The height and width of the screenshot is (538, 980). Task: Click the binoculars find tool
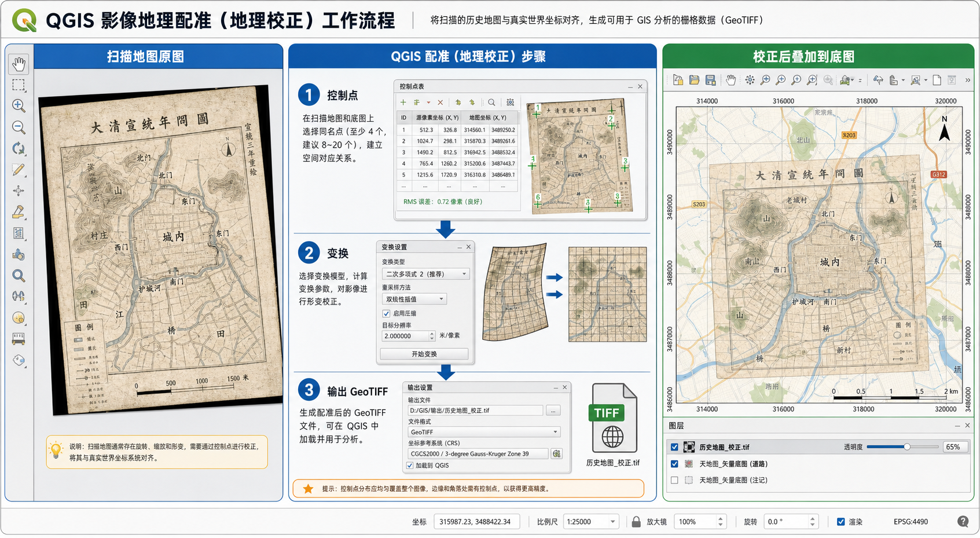(19, 297)
